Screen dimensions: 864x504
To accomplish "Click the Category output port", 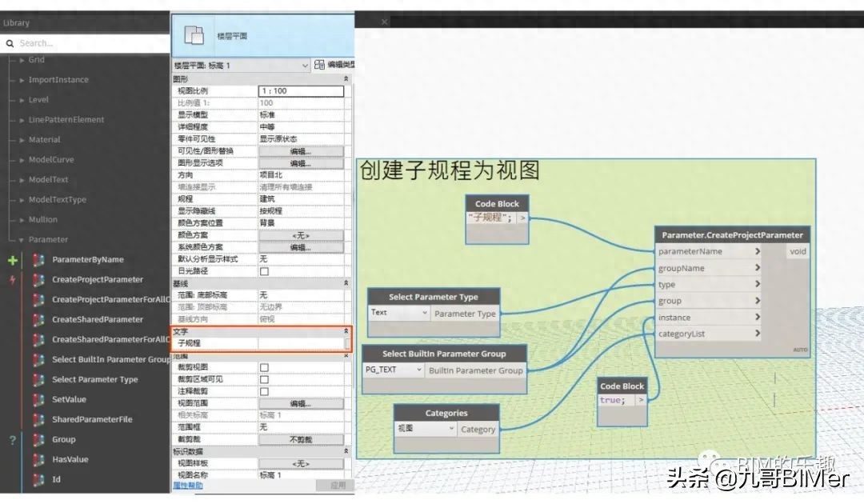I will coord(478,429).
